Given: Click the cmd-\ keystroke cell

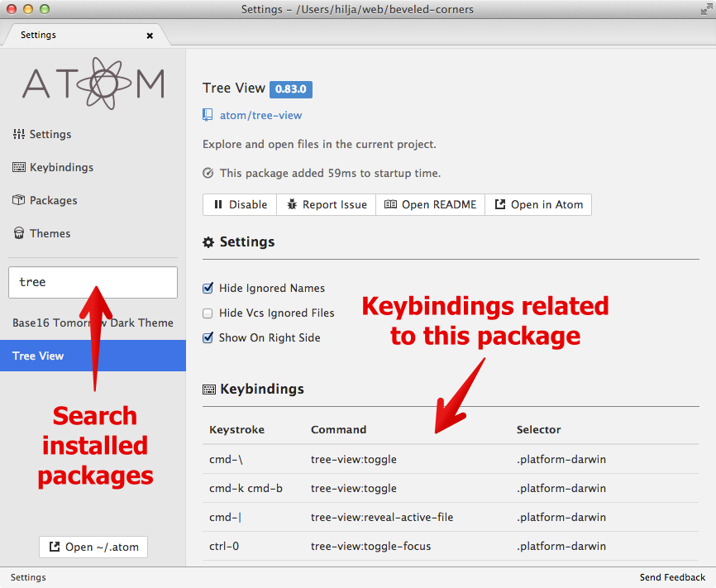Looking at the screenshot, I should click(x=226, y=459).
